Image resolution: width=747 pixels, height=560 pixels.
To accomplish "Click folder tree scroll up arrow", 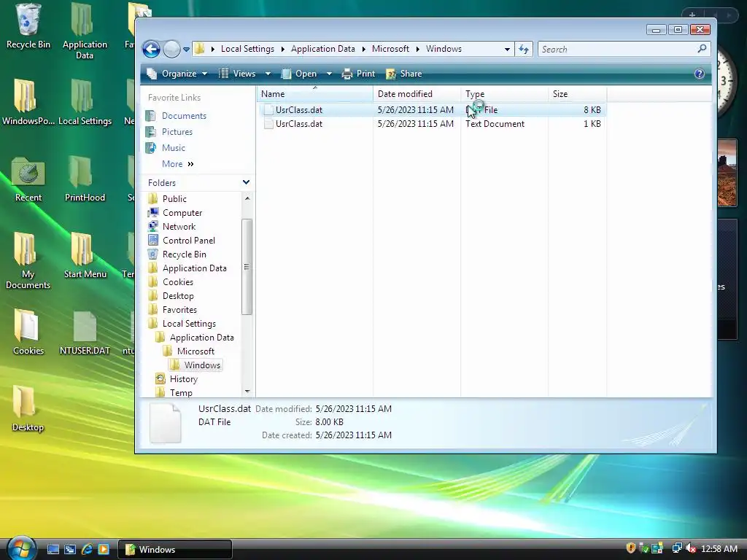I will point(247,198).
